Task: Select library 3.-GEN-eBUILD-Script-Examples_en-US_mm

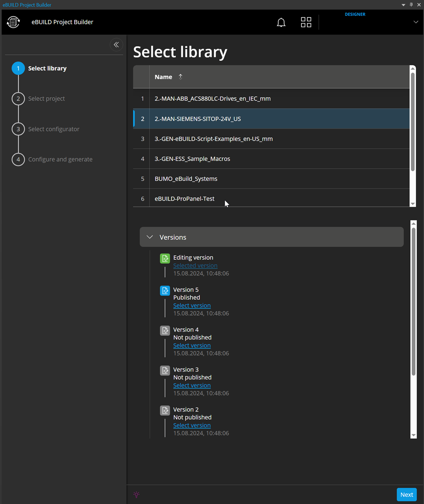Action: [x=271, y=139]
